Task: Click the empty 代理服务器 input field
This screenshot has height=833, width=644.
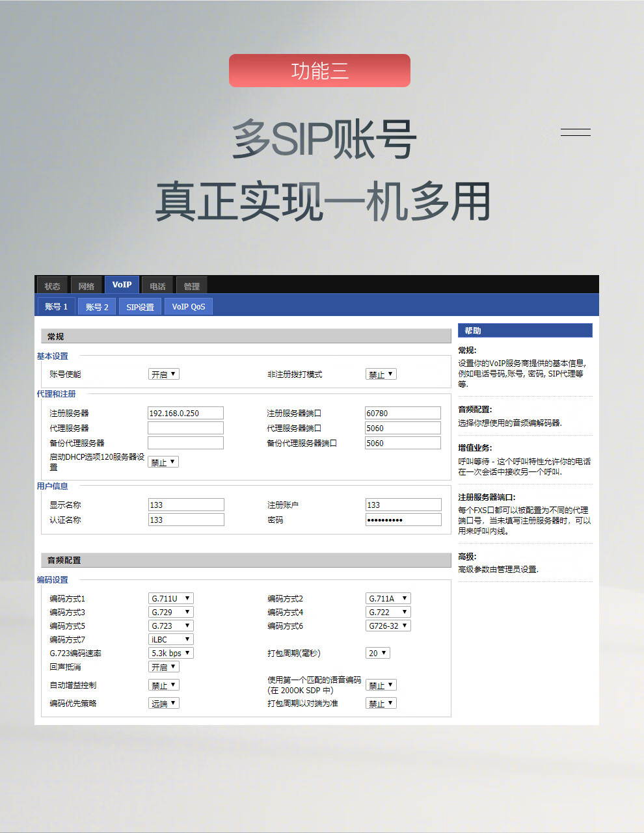Action: click(185, 428)
